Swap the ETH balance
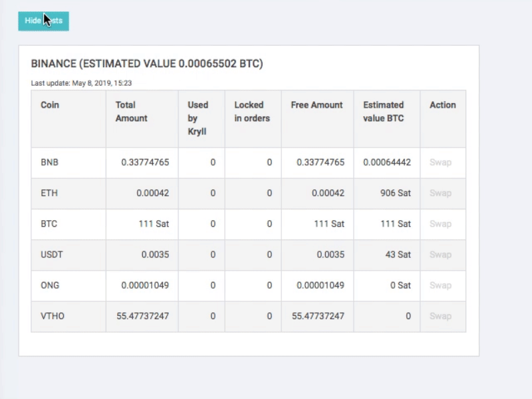This screenshot has width=532, height=399. [440, 194]
